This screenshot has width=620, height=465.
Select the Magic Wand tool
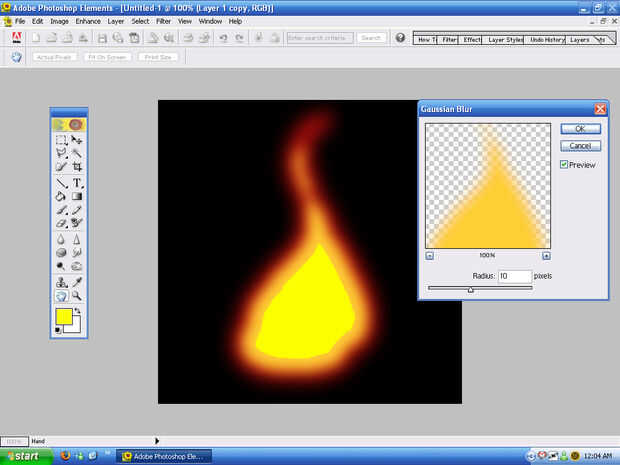click(x=77, y=153)
